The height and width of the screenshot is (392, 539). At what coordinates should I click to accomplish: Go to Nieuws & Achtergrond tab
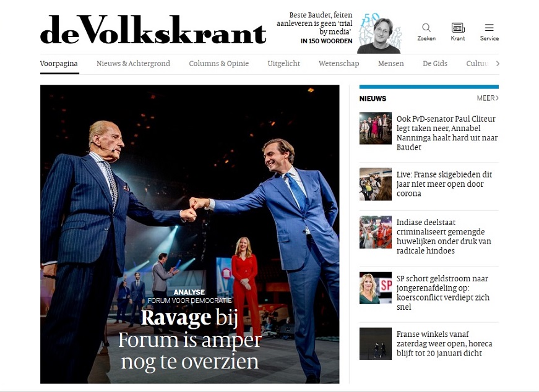pyautogui.click(x=134, y=64)
